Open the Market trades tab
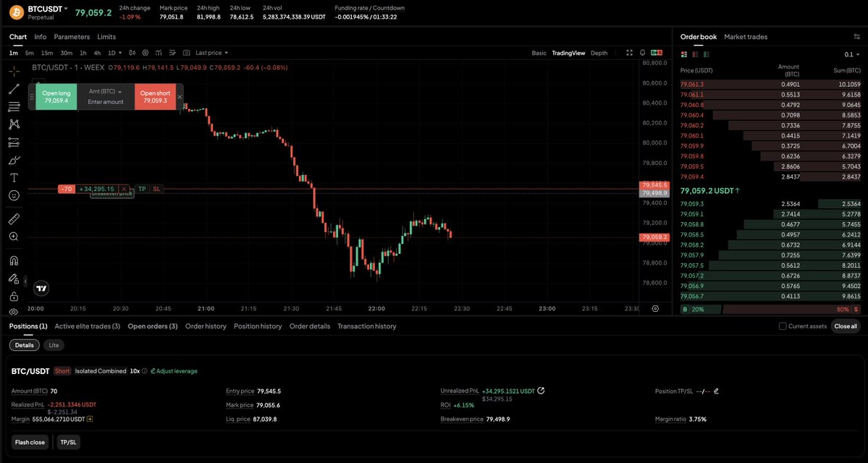 click(x=746, y=36)
